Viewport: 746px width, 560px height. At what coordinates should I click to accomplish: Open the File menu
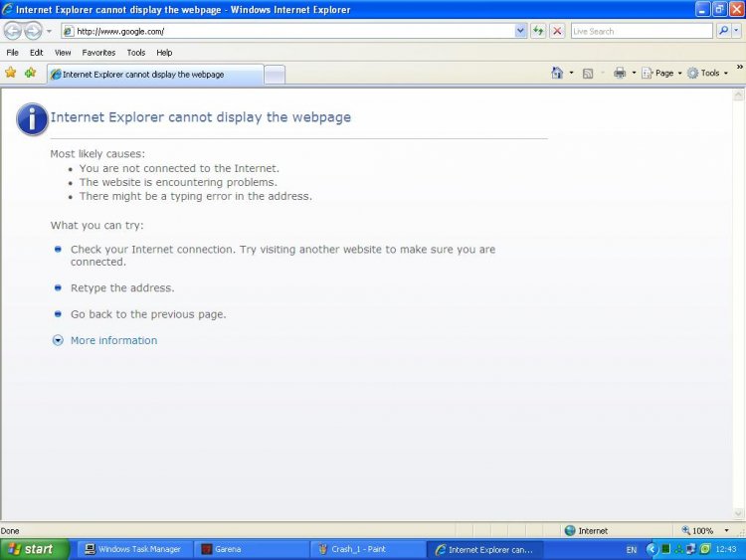pyautogui.click(x=12, y=53)
